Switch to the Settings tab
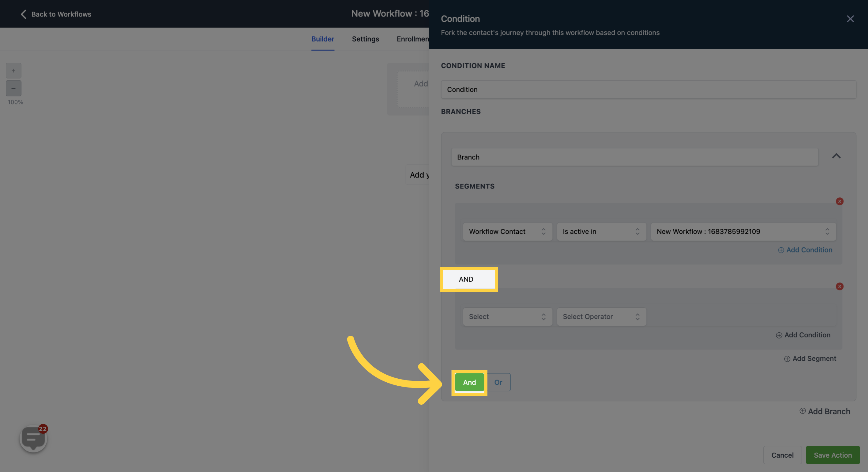This screenshot has height=472, width=868. [x=365, y=39]
